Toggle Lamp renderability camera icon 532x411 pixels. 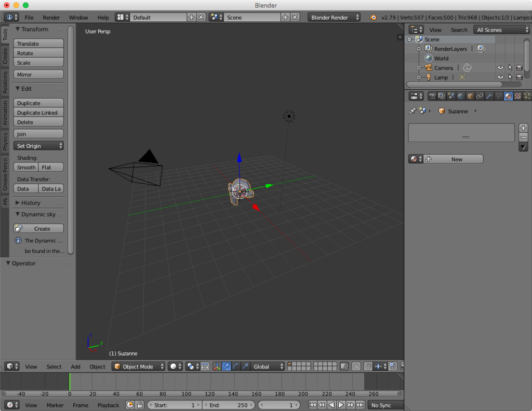point(520,77)
